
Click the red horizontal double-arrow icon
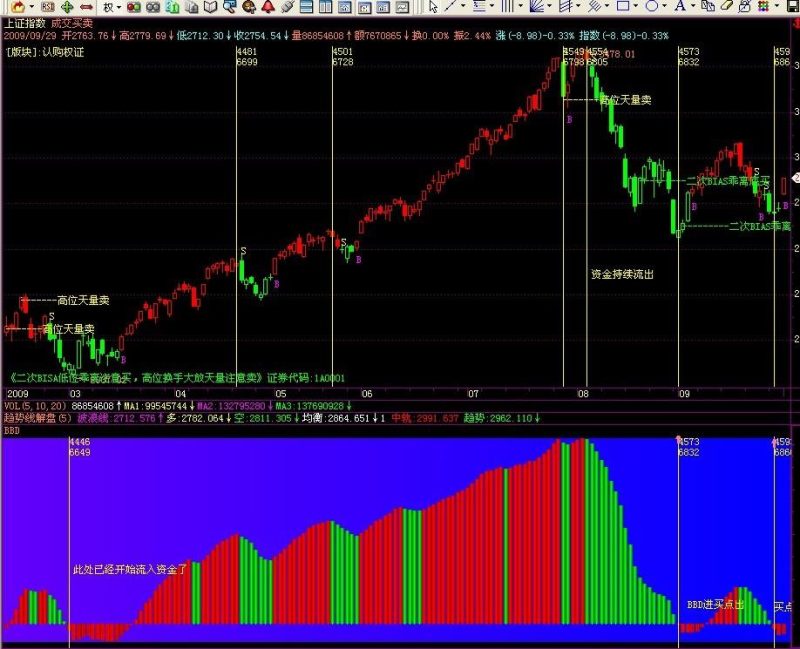(86, 7)
